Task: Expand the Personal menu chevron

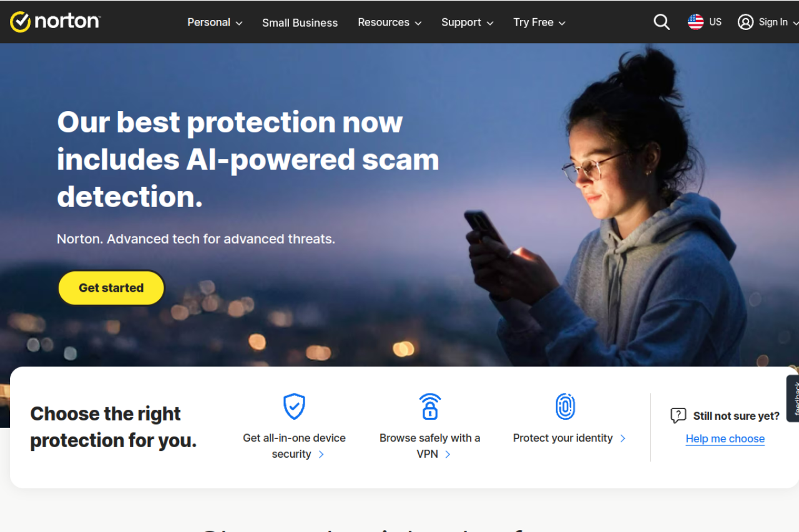Action: [238, 23]
